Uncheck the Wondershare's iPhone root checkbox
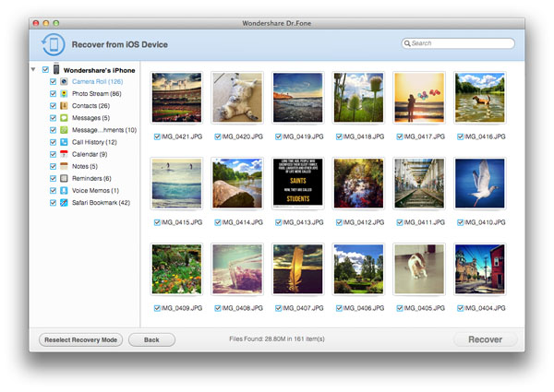554x392 pixels. pos(45,69)
